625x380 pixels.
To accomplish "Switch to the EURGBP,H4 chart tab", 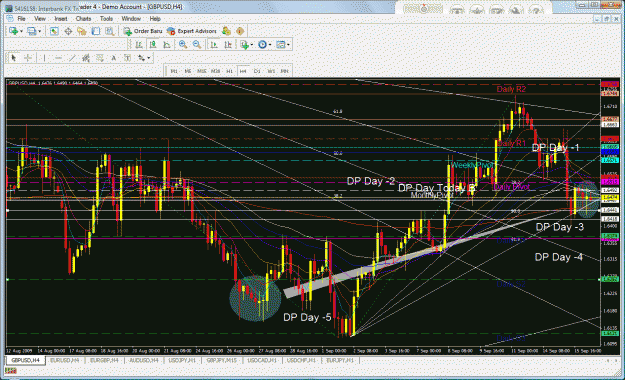I will (104, 360).
